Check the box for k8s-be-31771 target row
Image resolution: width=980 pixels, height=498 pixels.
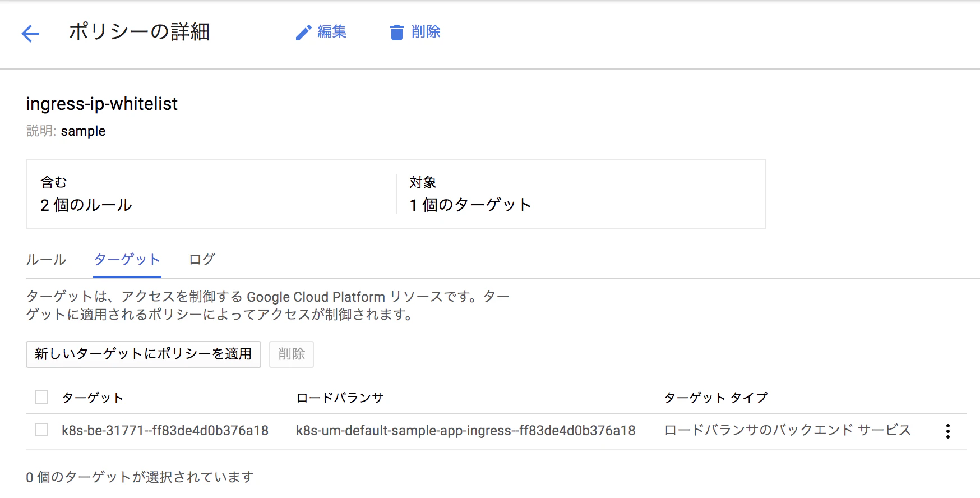coord(41,430)
